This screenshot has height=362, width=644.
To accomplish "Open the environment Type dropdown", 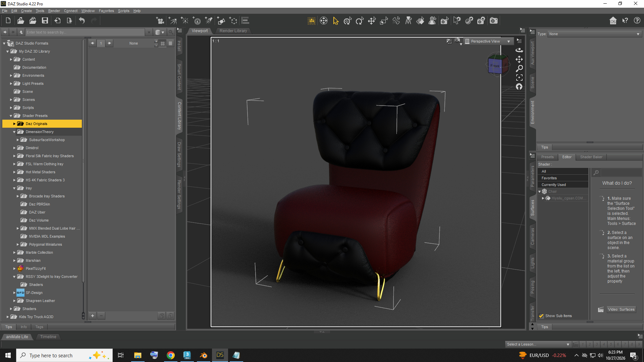I will pos(594,34).
